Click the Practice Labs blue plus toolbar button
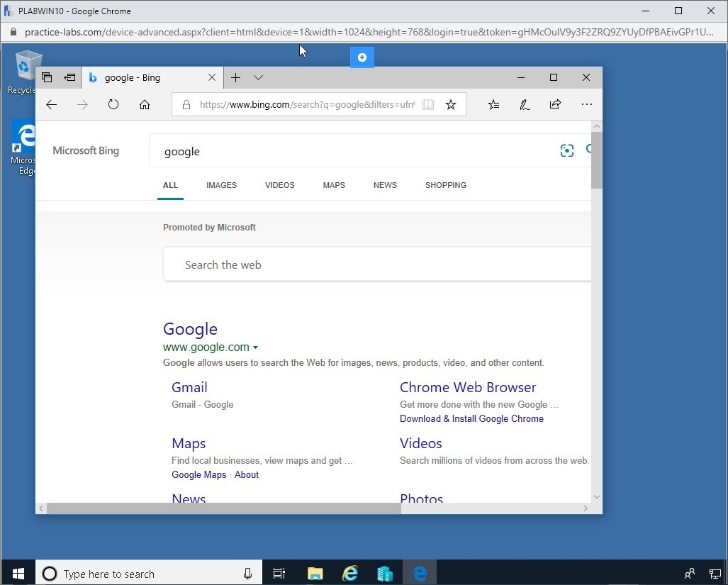Screen dimensions: 728x585 pos(362,57)
